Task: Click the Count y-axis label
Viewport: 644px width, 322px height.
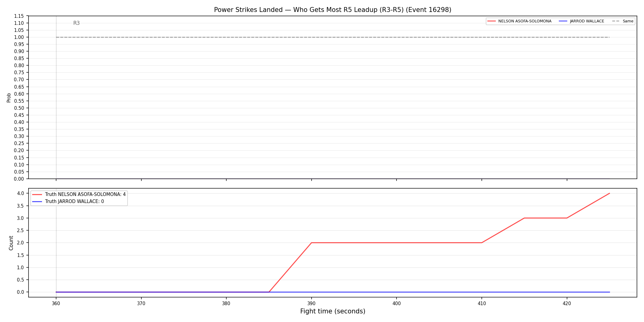Action: 11,243
